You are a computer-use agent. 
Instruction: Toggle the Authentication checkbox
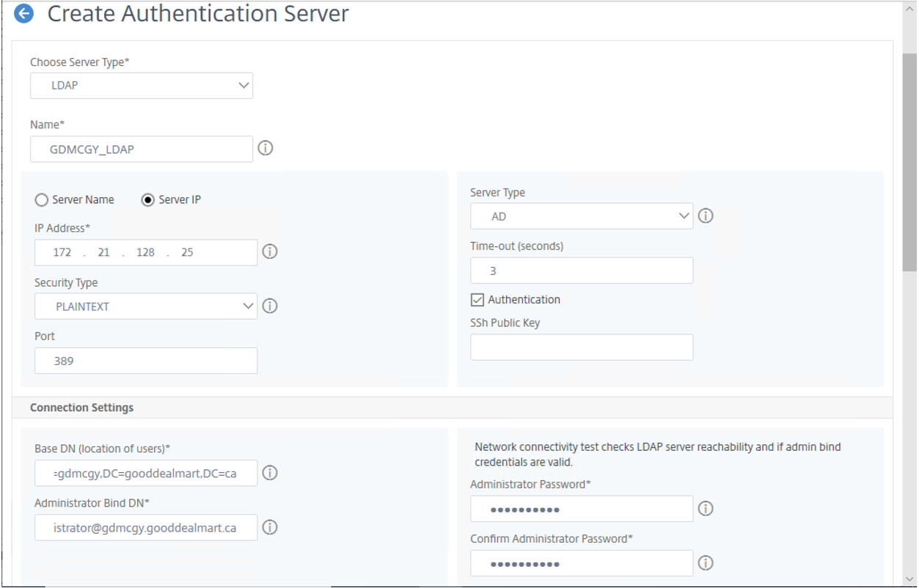point(477,299)
